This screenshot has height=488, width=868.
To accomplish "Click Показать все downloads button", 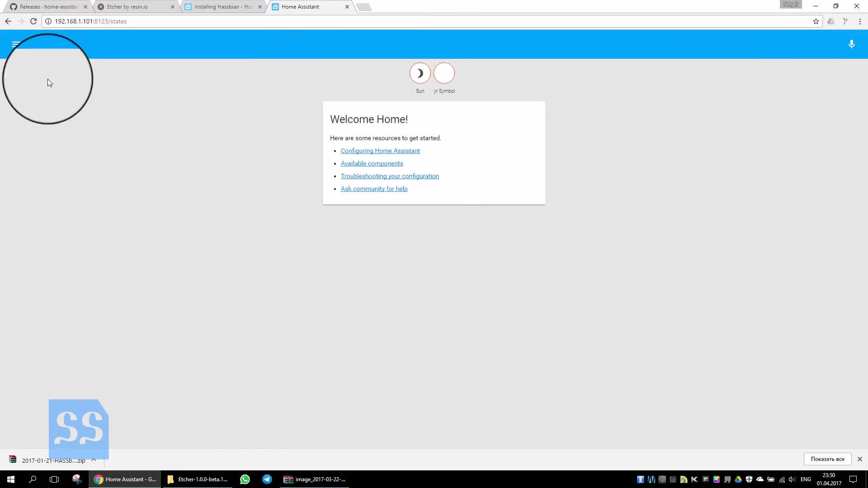I will [x=827, y=459].
